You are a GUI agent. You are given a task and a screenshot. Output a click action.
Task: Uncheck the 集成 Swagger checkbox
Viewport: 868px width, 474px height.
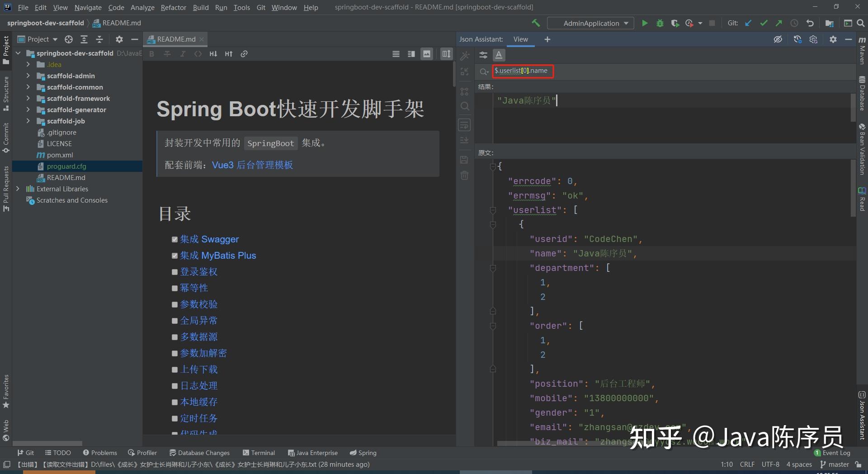[175, 239]
